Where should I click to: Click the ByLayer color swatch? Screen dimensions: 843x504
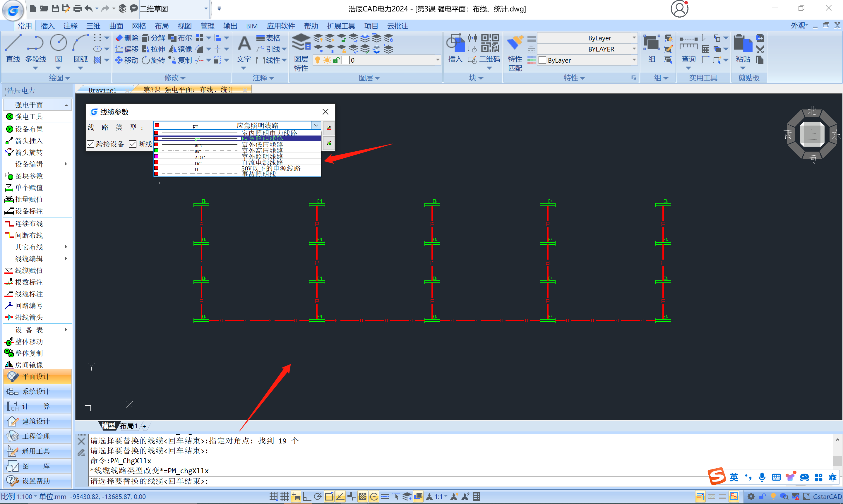(x=542, y=60)
